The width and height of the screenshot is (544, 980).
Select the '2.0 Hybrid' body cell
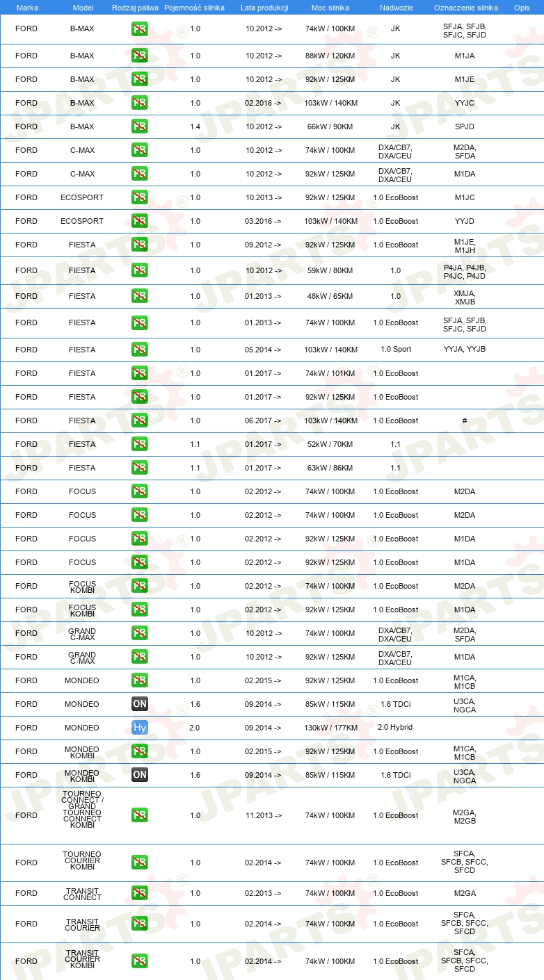tap(395, 728)
